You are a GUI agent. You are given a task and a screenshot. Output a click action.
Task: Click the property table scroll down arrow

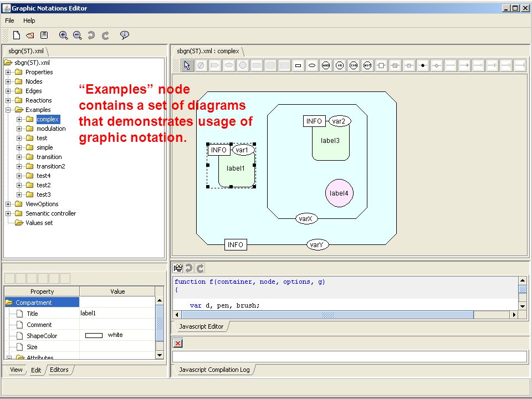click(160, 355)
